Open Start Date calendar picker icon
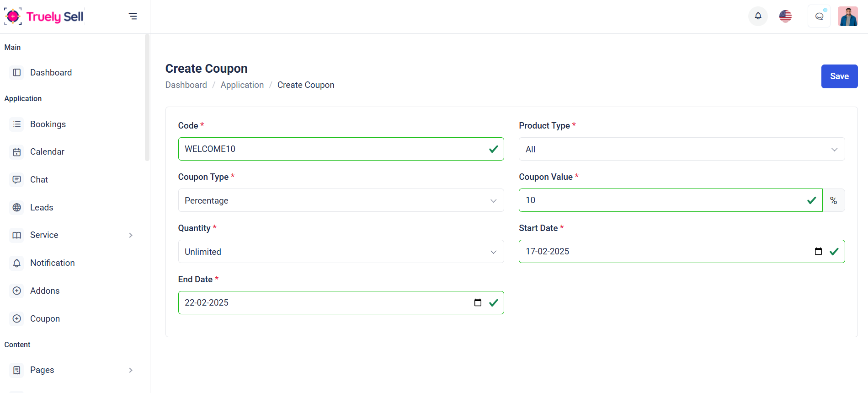The height and width of the screenshot is (393, 868). tap(818, 251)
